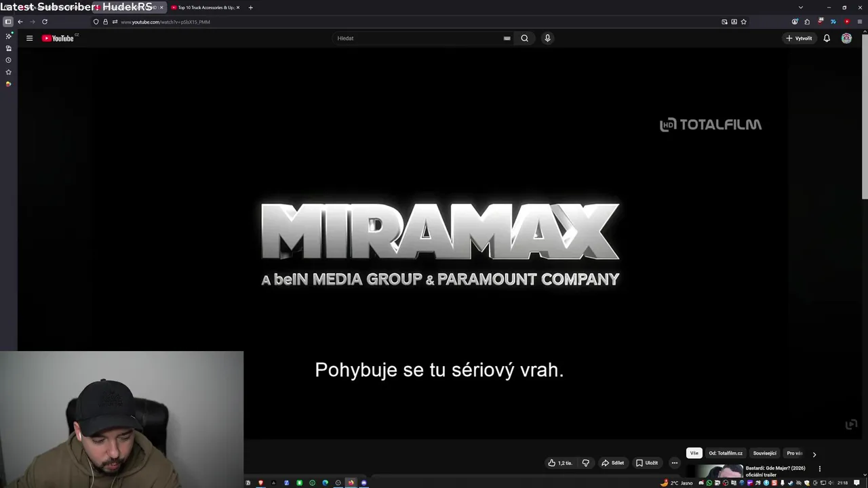
Task: Select the Související chip
Action: (x=764, y=453)
